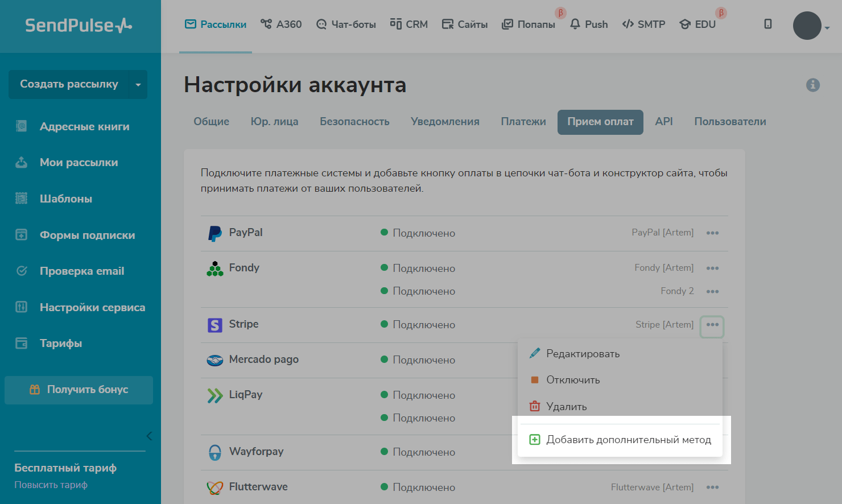842x504 pixels.
Task: Collapse the left sidebar with chevron
Action: [149, 436]
